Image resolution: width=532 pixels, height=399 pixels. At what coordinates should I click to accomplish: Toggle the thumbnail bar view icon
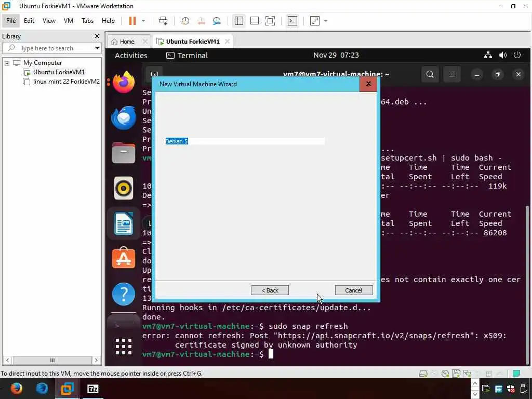point(255,21)
